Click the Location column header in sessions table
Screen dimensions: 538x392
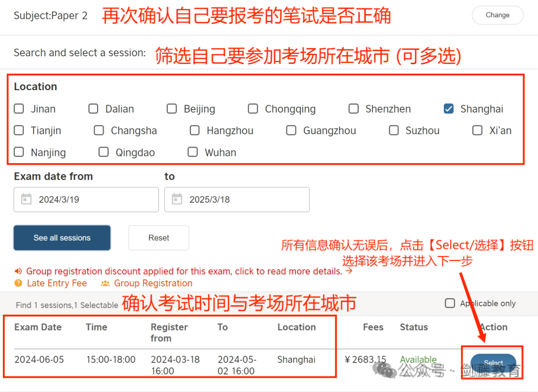296,327
